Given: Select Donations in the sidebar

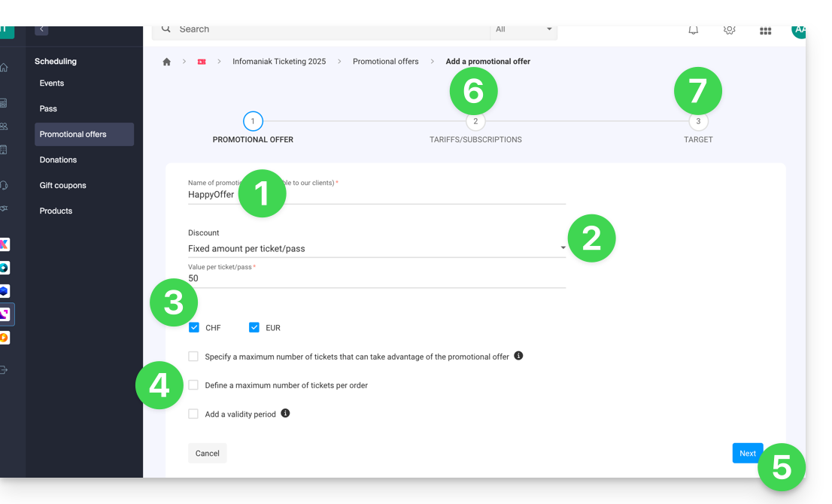Looking at the screenshot, I should tap(59, 159).
